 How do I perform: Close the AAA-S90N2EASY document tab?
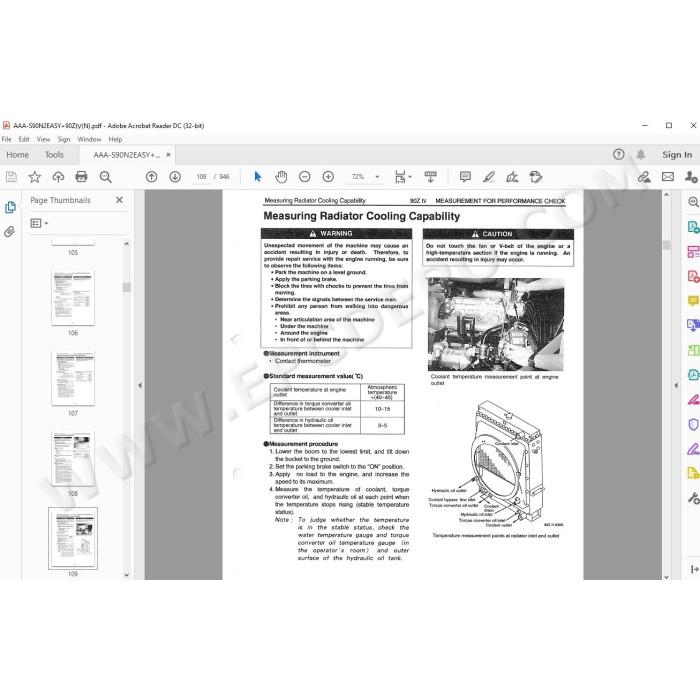coord(168,154)
